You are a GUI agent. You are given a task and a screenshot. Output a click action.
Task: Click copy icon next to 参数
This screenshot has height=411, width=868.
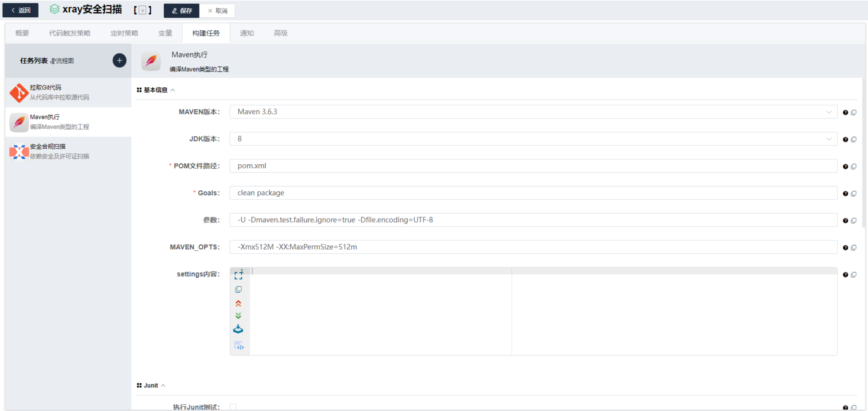(x=854, y=221)
